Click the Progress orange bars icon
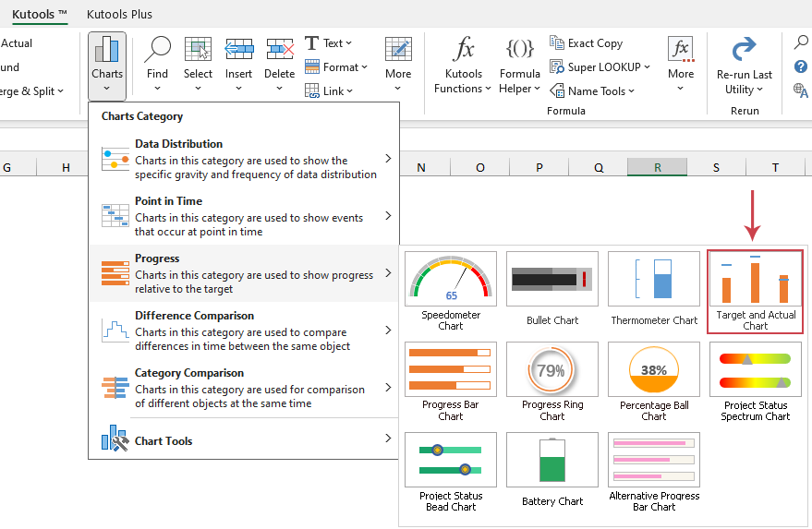This screenshot has height=529, width=812. [x=115, y=273]
